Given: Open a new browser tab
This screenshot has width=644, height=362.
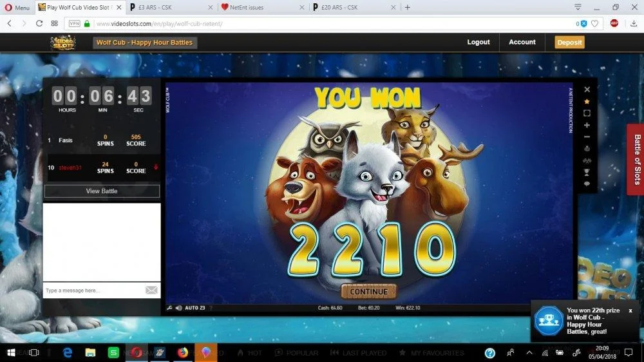Looking at the screenshot, I should (x=408, y=7).
